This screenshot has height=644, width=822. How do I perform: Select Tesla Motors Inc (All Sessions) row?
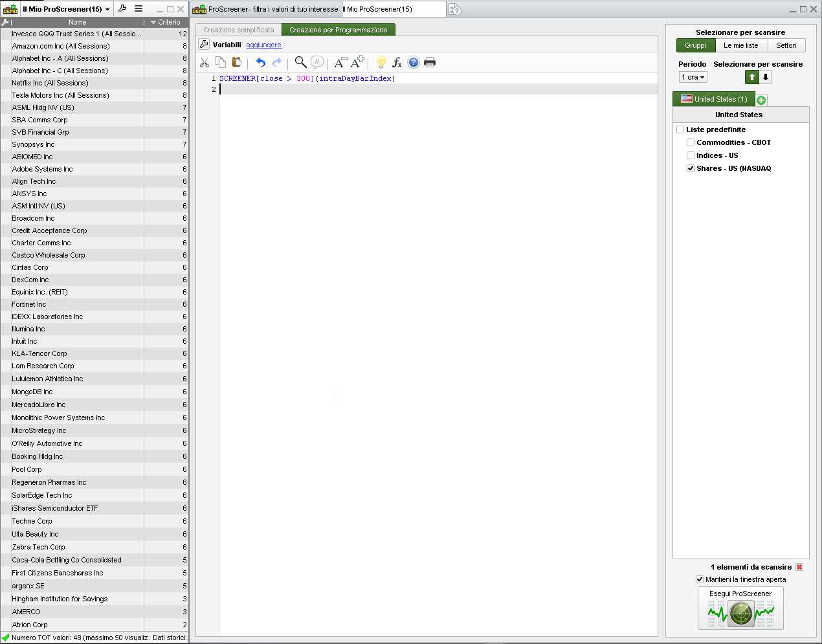click(x=94, y=95)
